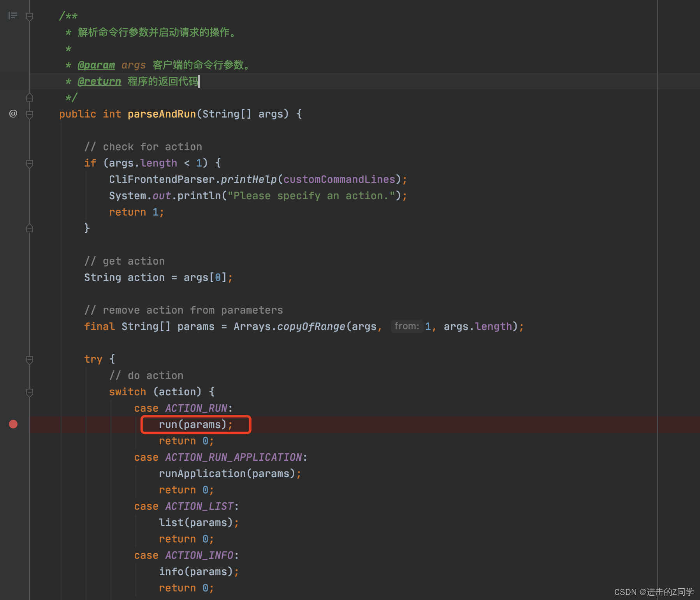Click the '// do action' comment
Image resolution: width=700 pixels, height=600 pixels.
coord(146,375)
